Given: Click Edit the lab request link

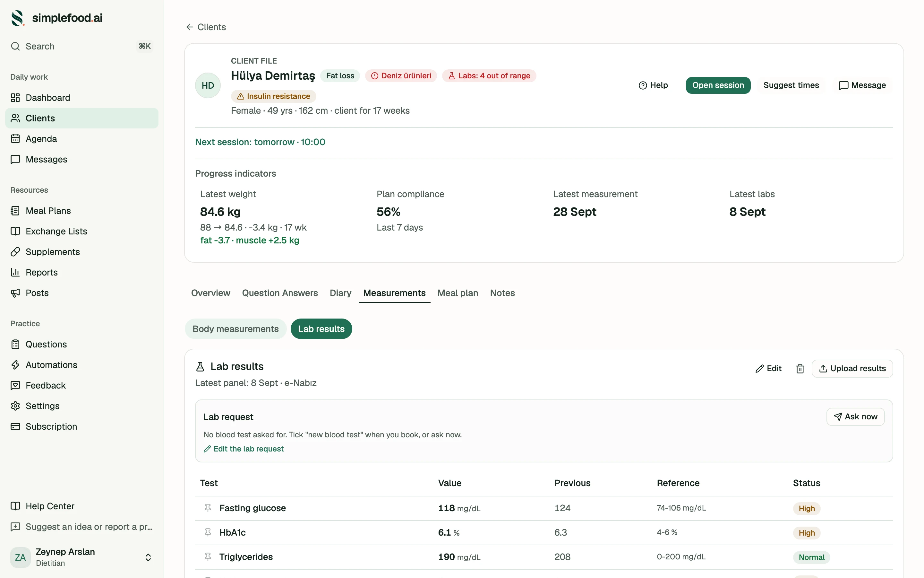Looking at the screenshot, I should tap(244, 449).
